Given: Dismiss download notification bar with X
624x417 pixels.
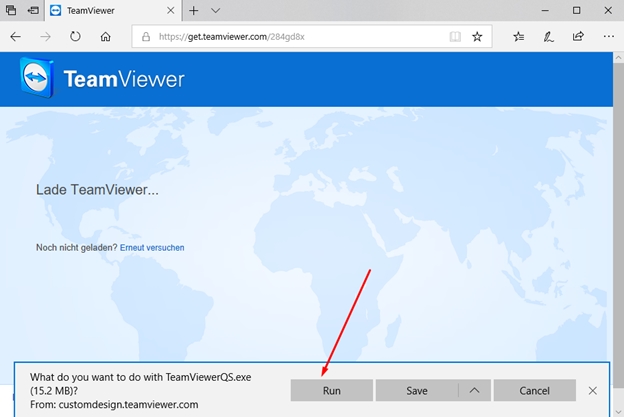Looking at the screenshot, I should (593, 391).
